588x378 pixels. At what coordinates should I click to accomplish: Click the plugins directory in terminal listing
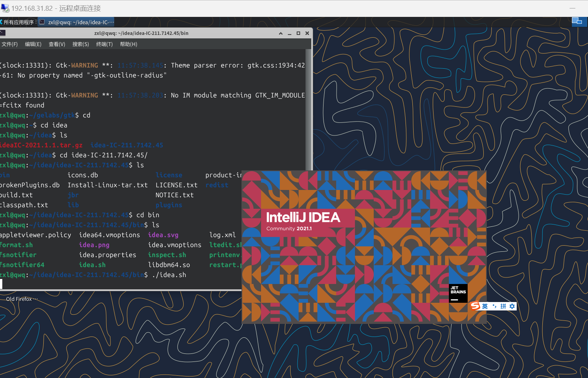(169, 205)
